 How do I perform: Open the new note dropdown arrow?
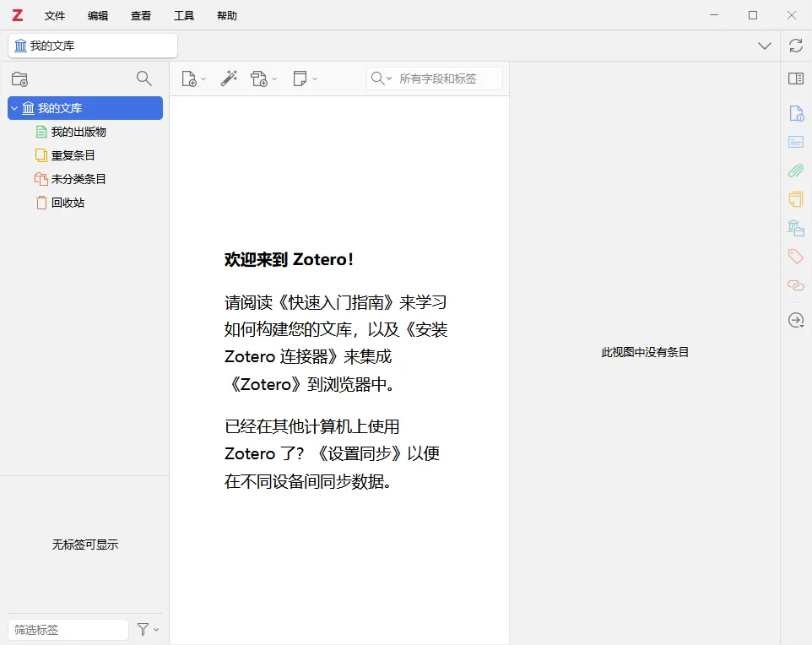point(314,79)
